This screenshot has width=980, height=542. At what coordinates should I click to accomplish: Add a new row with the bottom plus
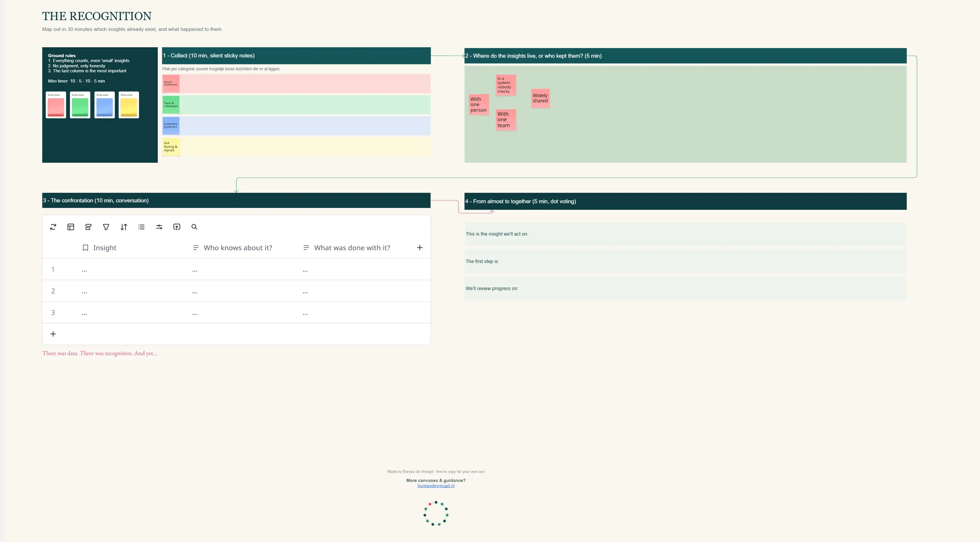coord(53,334)
